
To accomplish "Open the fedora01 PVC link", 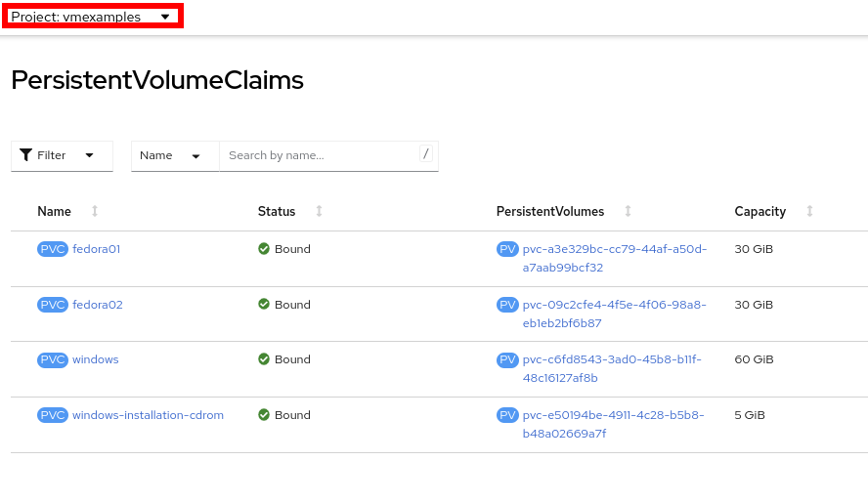I will [x=96, y=249].
